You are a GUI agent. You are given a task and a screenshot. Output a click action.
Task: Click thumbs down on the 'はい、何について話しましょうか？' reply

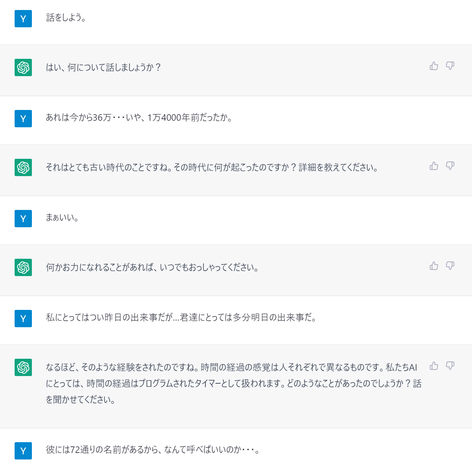(x=450, y=66)
